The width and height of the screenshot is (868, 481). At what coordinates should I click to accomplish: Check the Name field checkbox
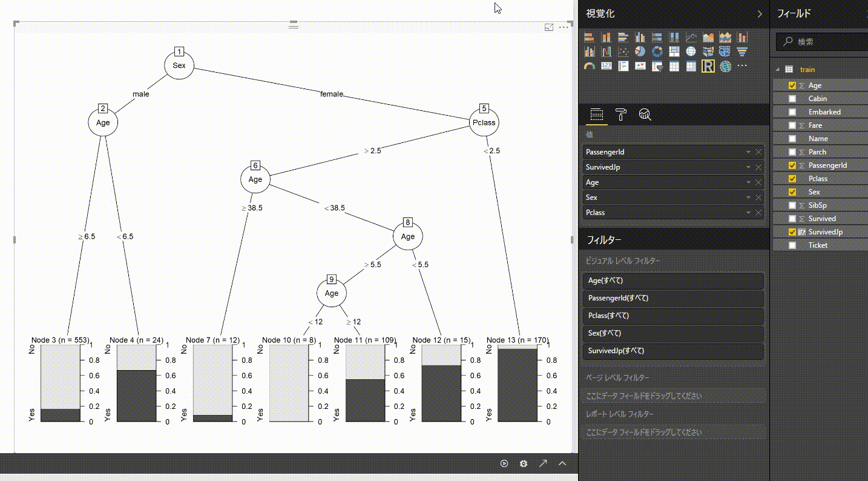pyautogui.click(x=792, y=139)
